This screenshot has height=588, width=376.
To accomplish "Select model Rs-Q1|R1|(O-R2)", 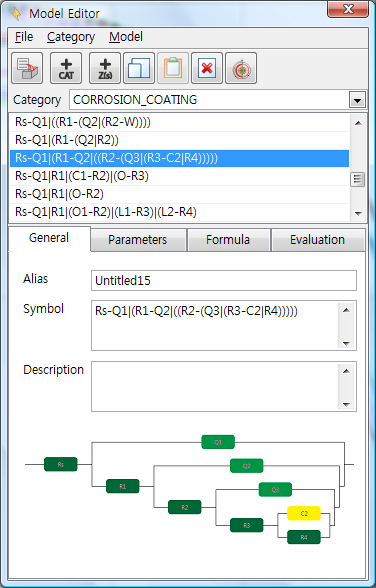I will [x=179, y=194].
